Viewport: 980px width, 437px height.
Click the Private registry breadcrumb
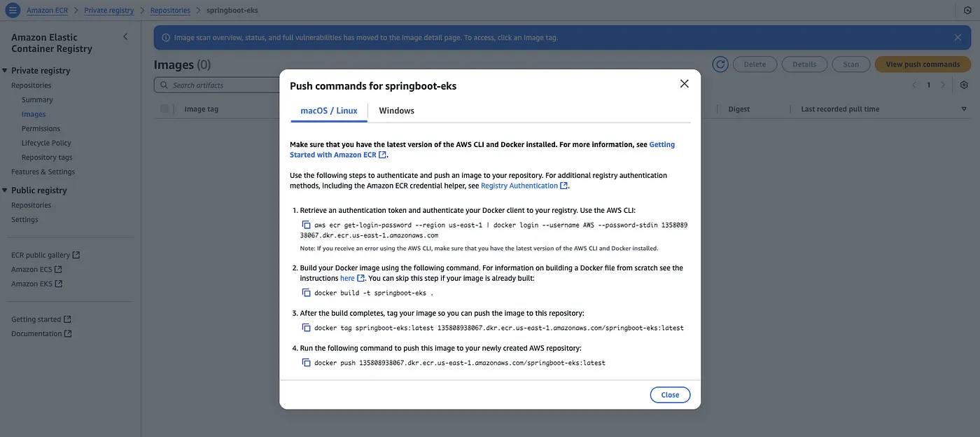109,11
